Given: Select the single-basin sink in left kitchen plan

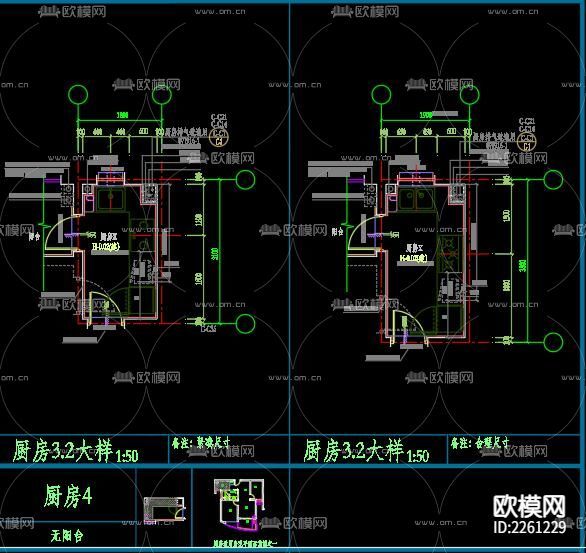Looking at the screenshot, I should click(110, 198).
